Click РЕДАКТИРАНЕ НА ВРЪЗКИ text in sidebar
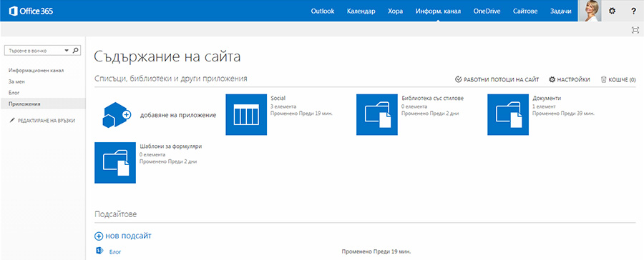Viewport: 644px width, 260px height. tap(46, 121)
